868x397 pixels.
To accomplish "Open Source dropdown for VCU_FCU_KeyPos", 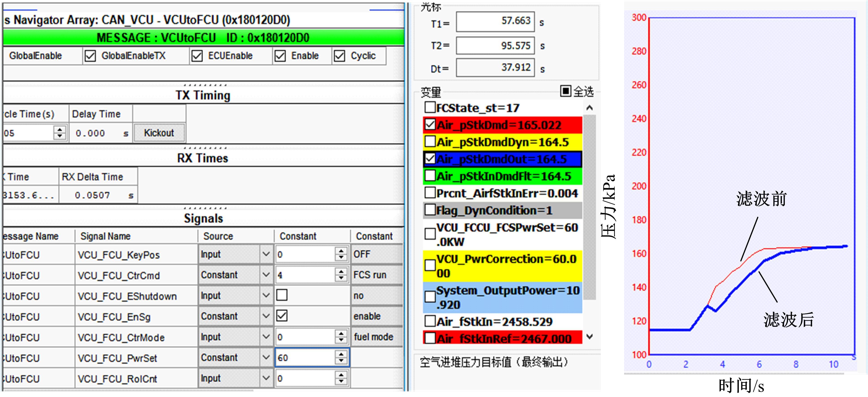I will click(x=266, y=254).
